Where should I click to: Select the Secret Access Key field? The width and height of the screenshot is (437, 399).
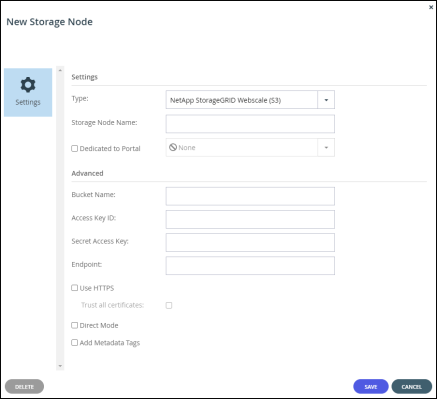click(250, 242)
